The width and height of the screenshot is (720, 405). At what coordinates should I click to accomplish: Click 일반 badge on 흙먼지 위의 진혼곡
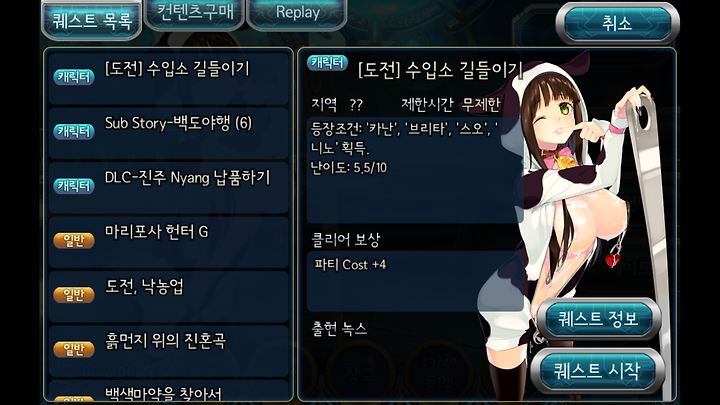(x=73, y=349)
